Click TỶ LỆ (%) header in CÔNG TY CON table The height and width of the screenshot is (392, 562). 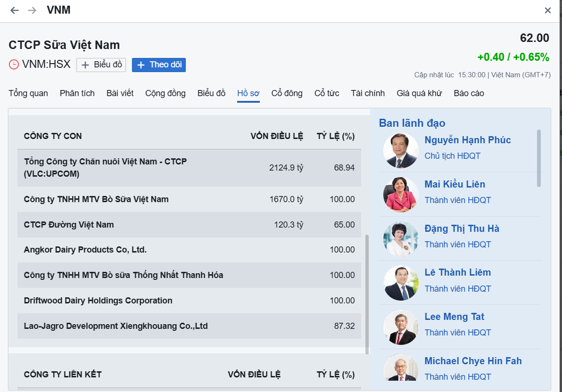click(x=336, y=136)
